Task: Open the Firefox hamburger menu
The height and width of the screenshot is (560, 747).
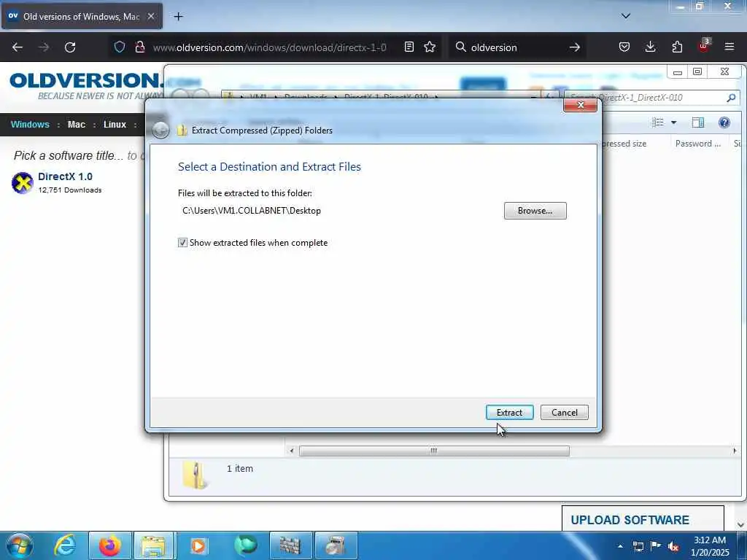Action: coord(729,47)
